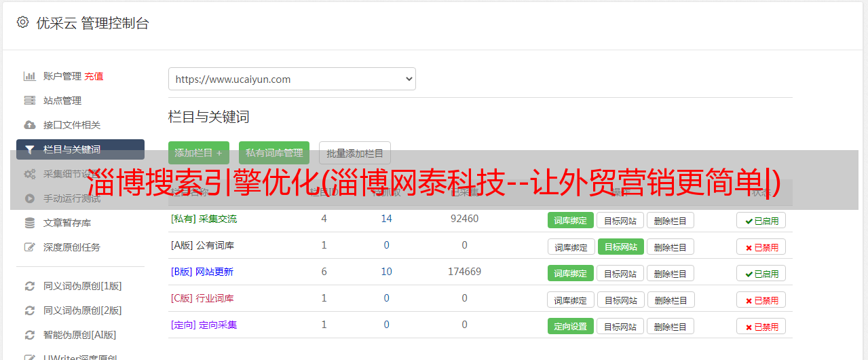Click the refresh icon for 同义词伪原创[1版]
This screenshot has width=868, height=360.
29,286
